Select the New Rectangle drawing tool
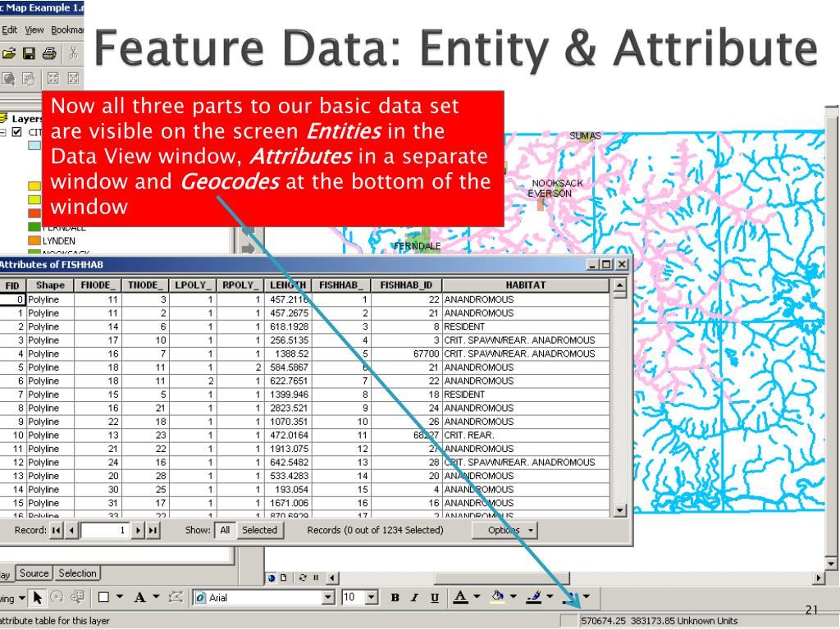Image resolution: width=840 pixels, height=630 pixels. [104, 597]
